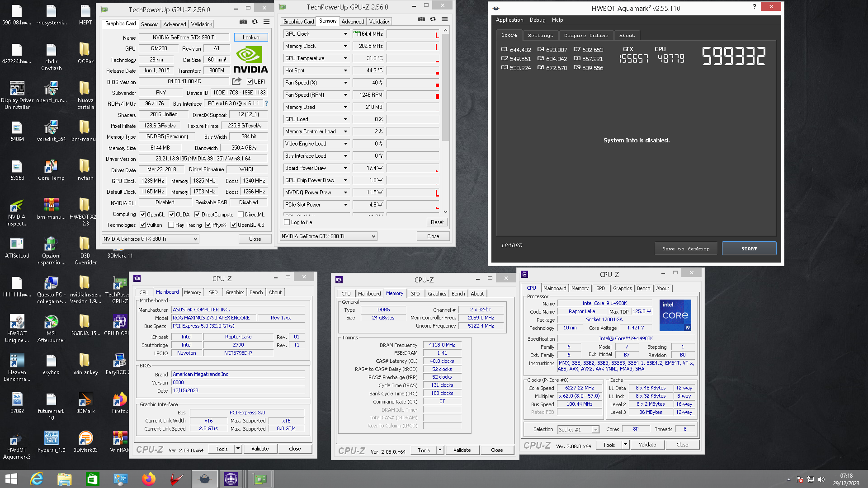Toggle the Vulkan checkbox
Image resolution: width=868 pixels, height=488 pixels.
143,225
